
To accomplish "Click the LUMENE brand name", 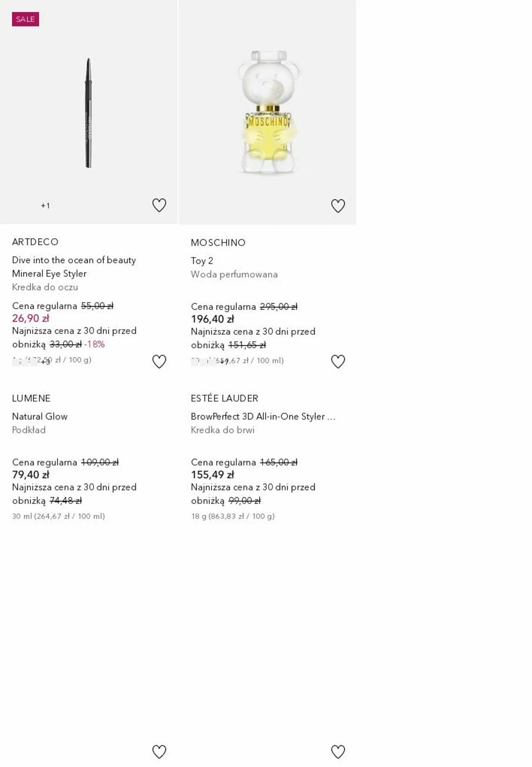I will (x=31, y=398).
